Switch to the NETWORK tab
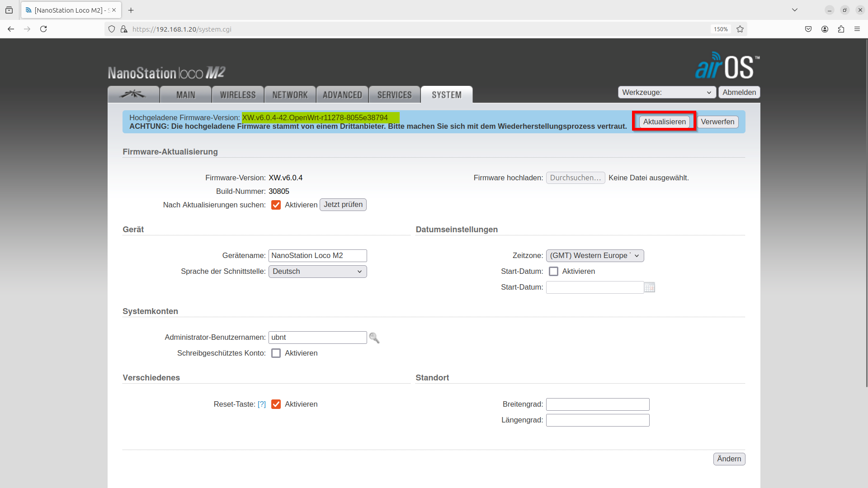Screen dimensions: 868x488 pos(290,95)
